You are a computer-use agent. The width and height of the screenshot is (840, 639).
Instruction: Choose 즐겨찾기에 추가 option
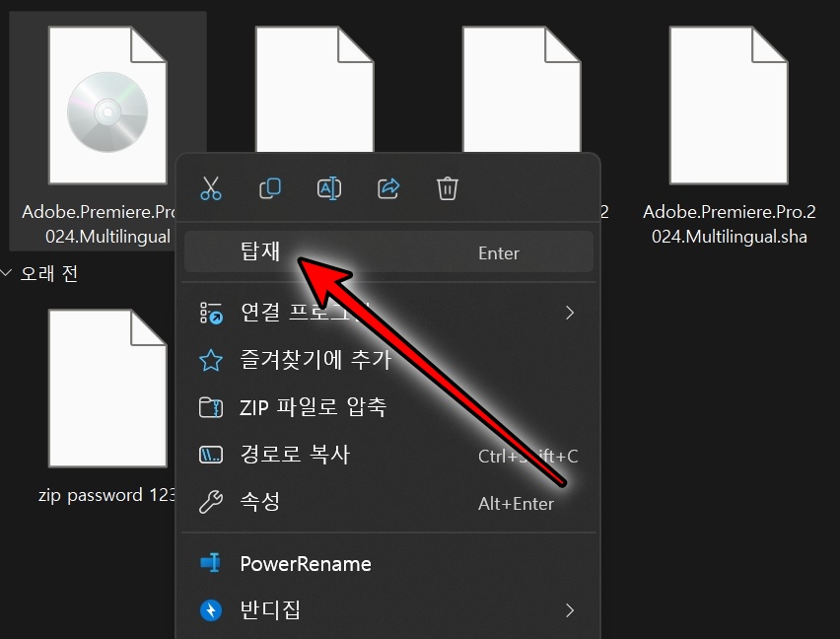coord(388,359)
